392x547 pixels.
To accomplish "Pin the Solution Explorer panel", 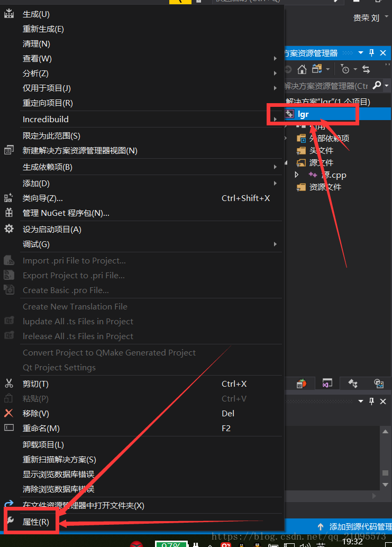I will click(371, 53).
